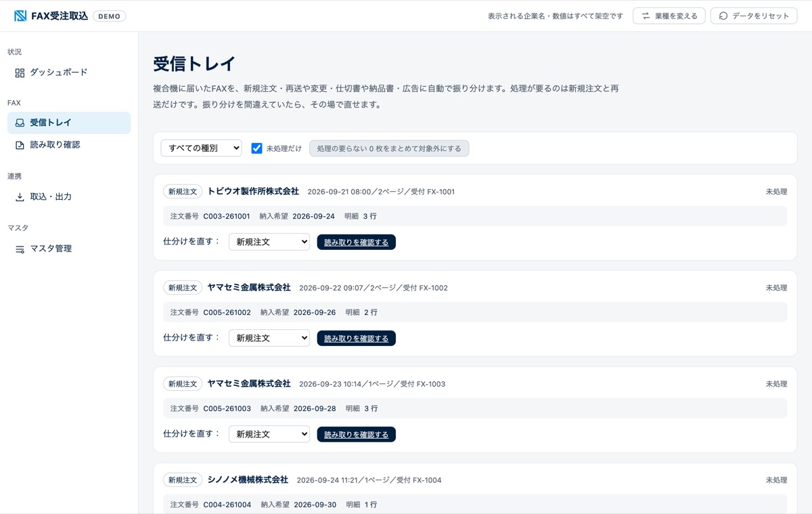Click the マスタ管理 list settings icon

[20, 249]
